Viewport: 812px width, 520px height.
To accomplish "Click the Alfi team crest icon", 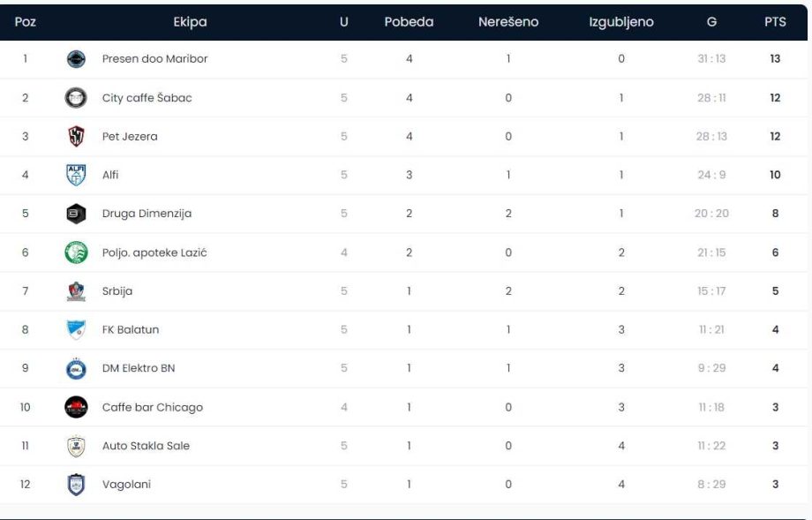I will coord(76,175).
